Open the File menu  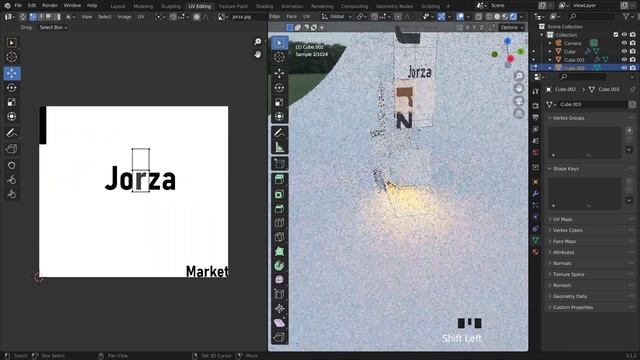click(x=18, y=6)
